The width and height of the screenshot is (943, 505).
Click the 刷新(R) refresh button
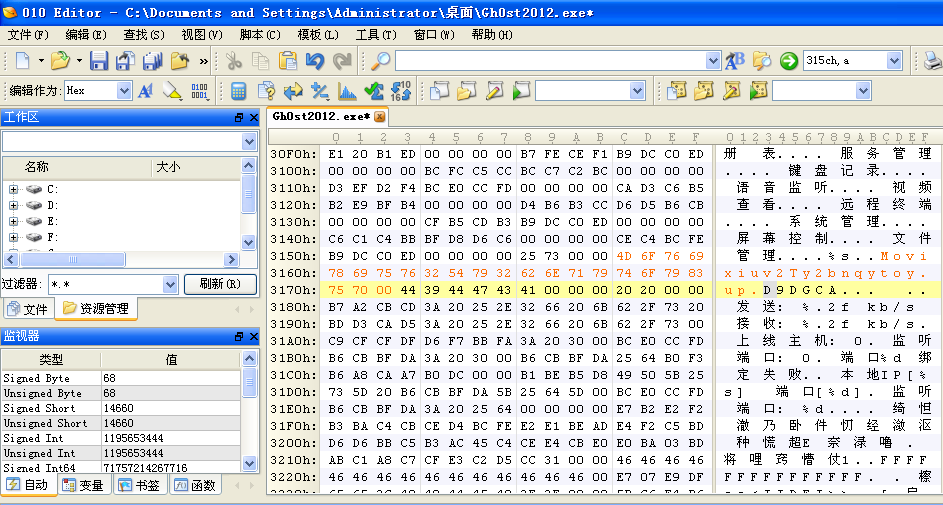[220, 284]
